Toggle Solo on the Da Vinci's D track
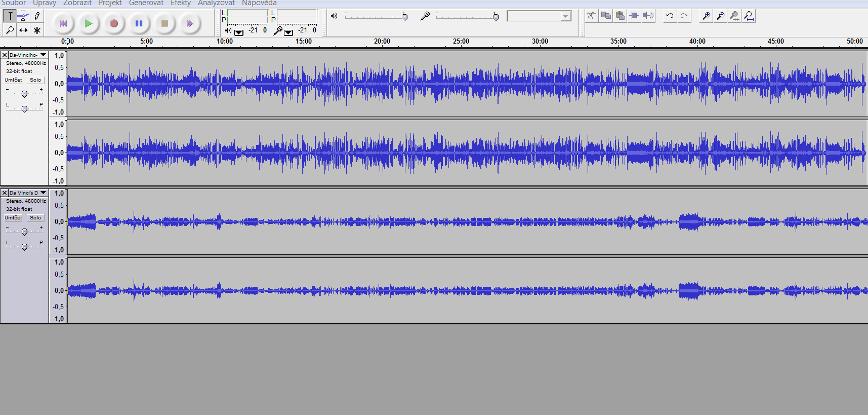This screenshot has width=868, height=415. click(35, 218)
